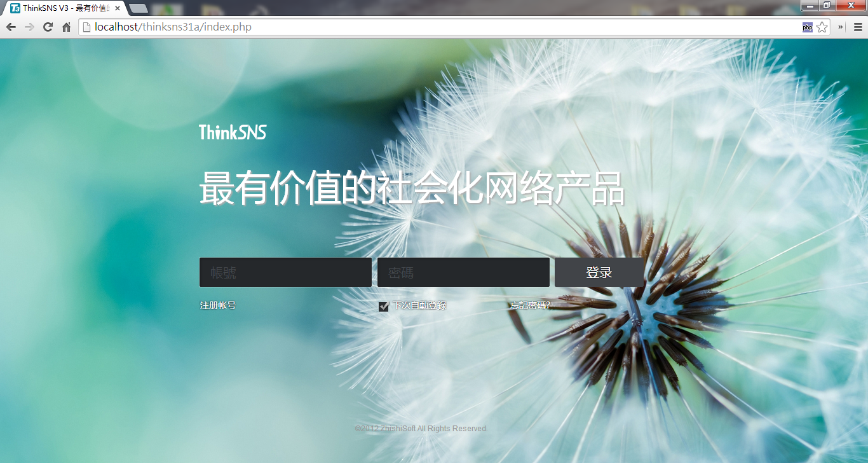Close the ThinkSNS V3 tab
868x463 pixels.
118,8
